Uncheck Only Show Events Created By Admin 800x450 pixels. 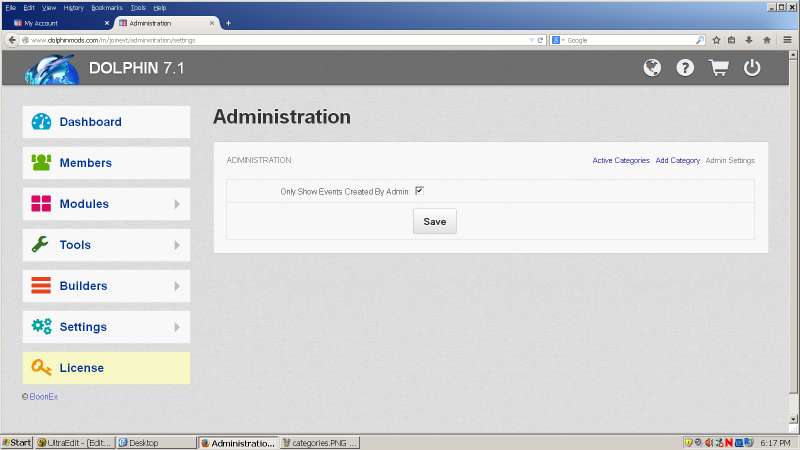tap(419, 191)
